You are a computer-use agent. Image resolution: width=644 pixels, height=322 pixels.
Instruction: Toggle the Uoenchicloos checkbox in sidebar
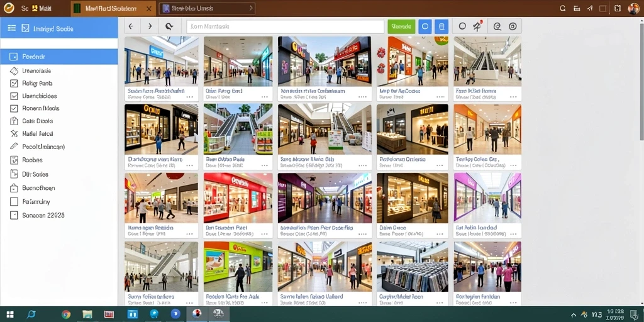[x=14, y=96]
